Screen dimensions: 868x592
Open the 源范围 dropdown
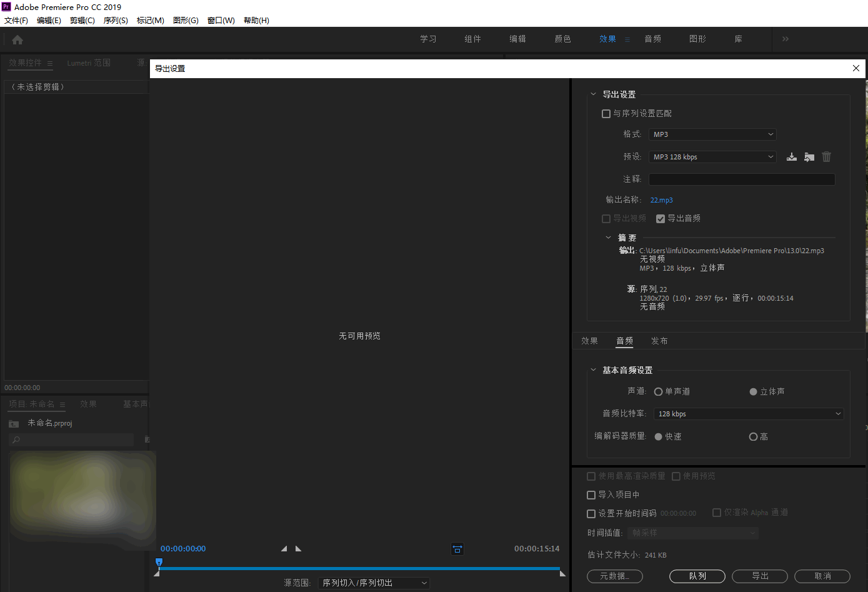click(x=374, y=583)
